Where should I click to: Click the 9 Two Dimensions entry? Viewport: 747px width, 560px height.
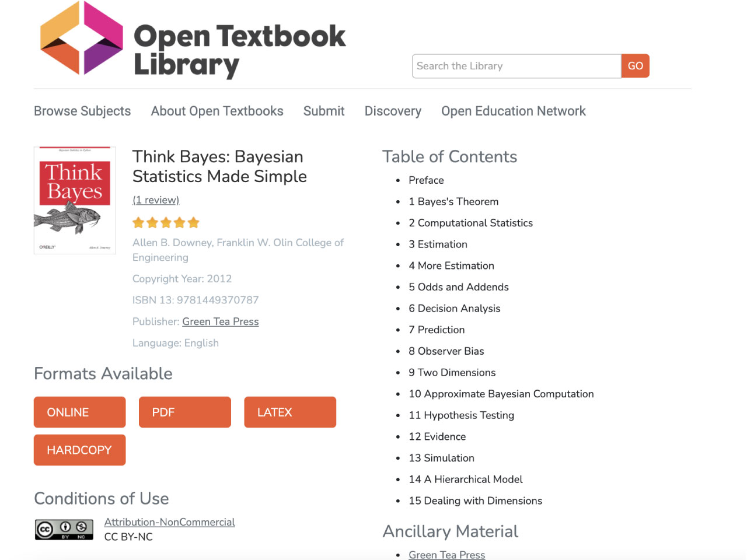452,372
